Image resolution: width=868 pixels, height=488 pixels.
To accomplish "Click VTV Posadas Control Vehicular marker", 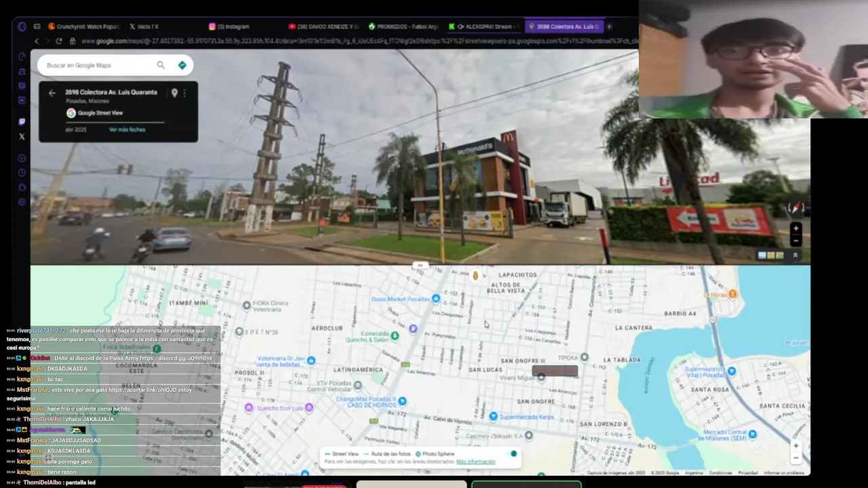I will [357, 385].
